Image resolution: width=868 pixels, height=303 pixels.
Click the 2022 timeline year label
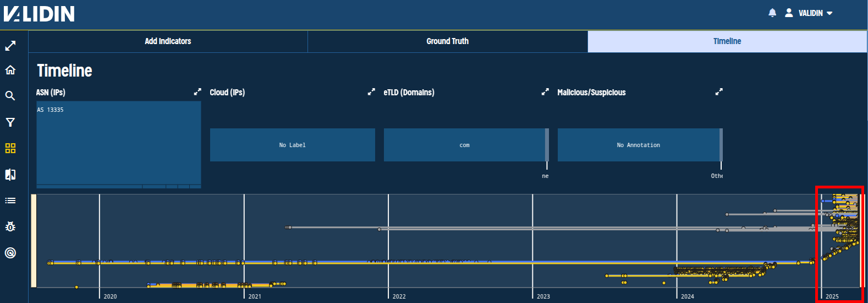(x=399, y=296)
